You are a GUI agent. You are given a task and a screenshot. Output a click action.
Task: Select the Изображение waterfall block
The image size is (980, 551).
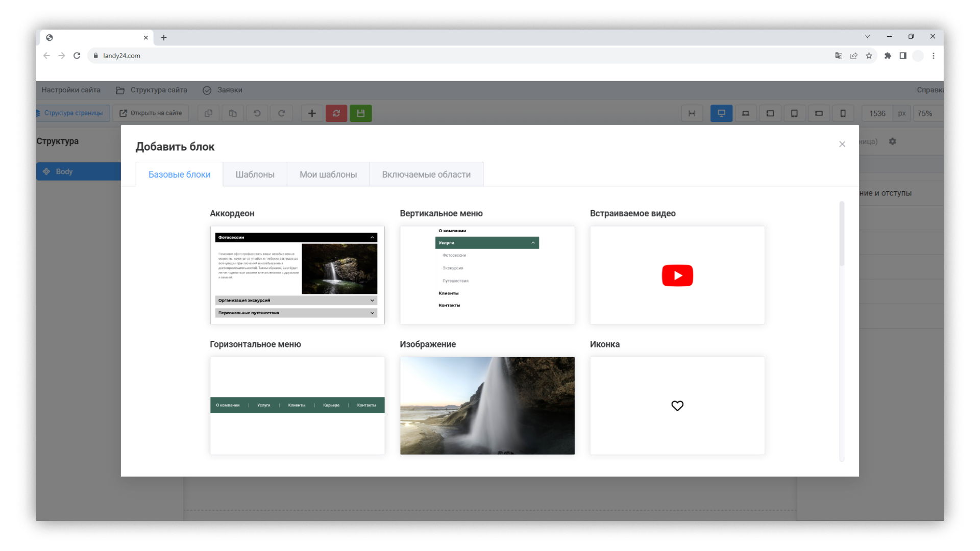(x=487, y=406)
